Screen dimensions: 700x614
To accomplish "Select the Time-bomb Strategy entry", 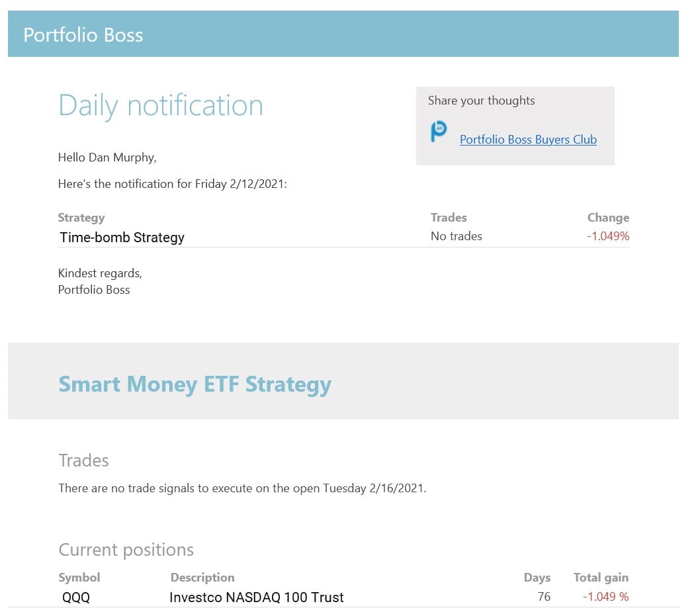I will pyautogui.click(x=122, y=237).
